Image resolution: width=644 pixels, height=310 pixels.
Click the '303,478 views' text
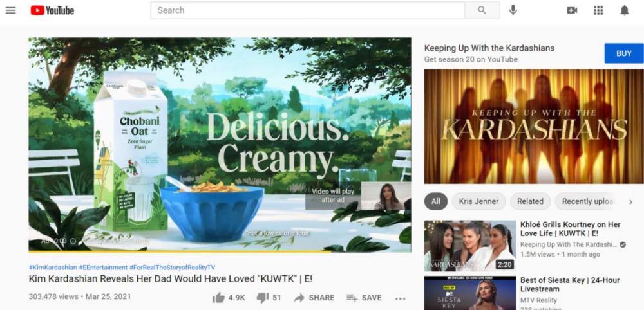coord(53,296)
